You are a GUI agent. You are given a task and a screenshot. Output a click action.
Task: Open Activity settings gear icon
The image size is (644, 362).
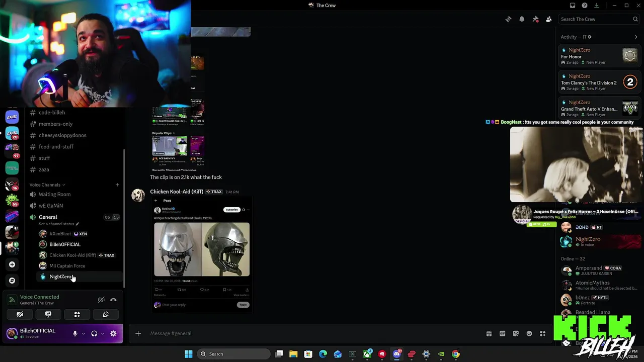pos(590,37)
